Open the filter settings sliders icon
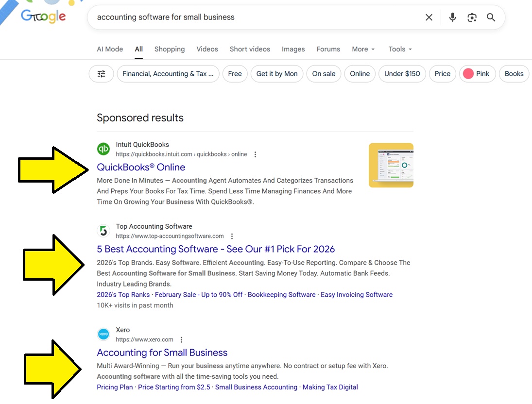The height and width of the screenshot is (404, 532). [x=102, y=74]
